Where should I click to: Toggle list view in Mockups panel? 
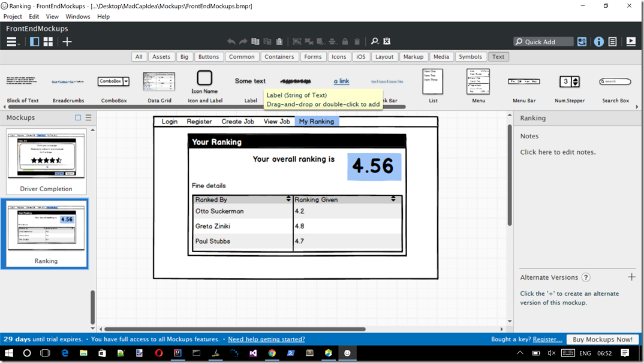88,118
